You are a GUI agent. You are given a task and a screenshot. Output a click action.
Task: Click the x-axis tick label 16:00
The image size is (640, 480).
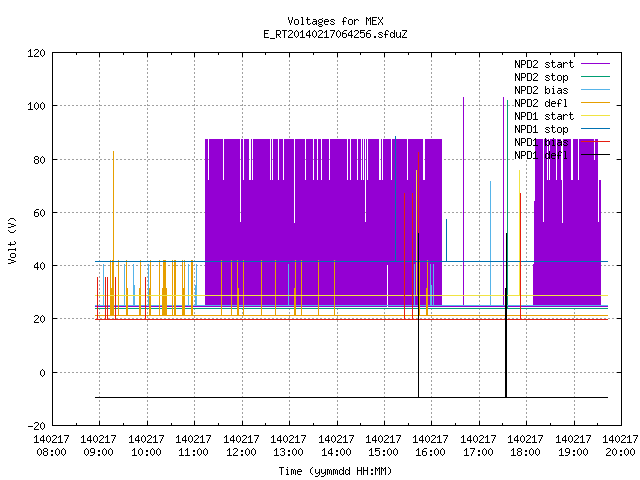[431, 452]
